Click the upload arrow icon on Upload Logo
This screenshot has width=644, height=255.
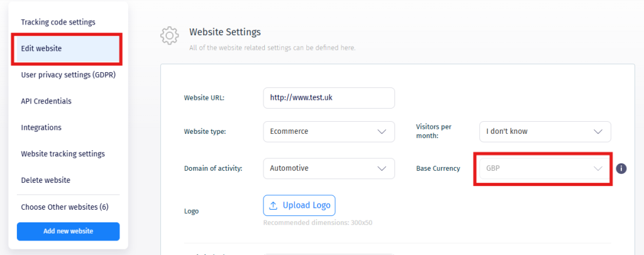[273, 205]
